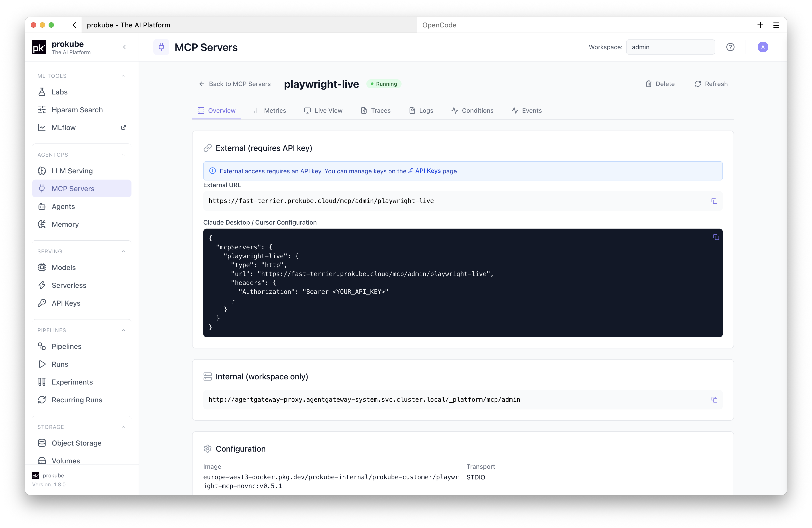The image size is (812, 528).
Task: Open the Traces tab
Action: coord(376,111)
